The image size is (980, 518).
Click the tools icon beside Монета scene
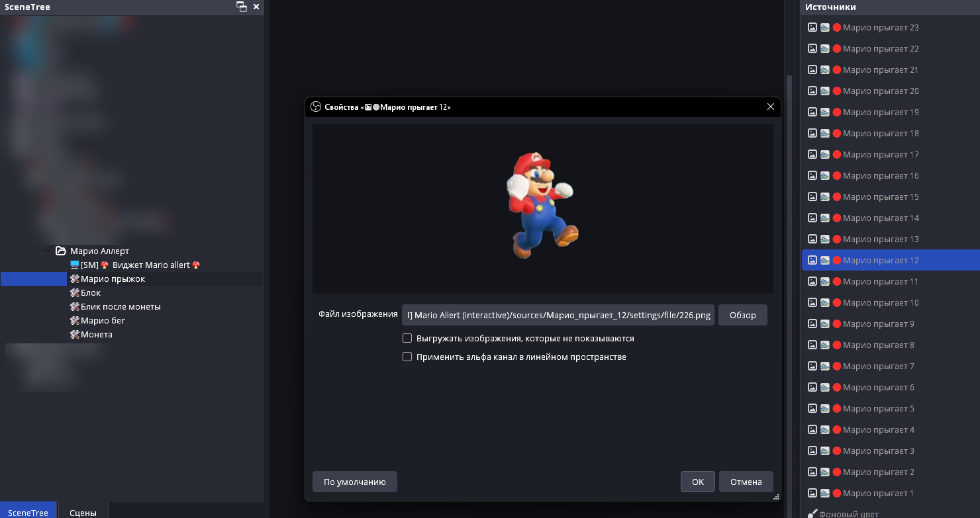click(74, 334)
